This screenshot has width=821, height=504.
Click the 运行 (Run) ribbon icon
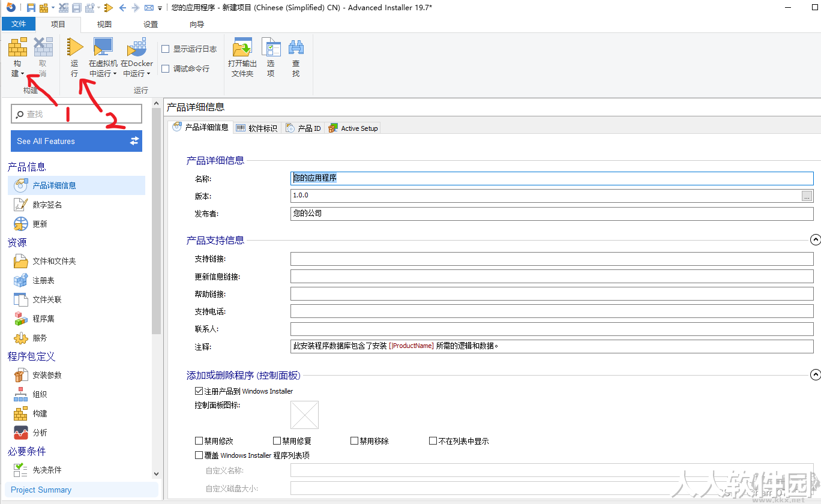pos(74,47)
